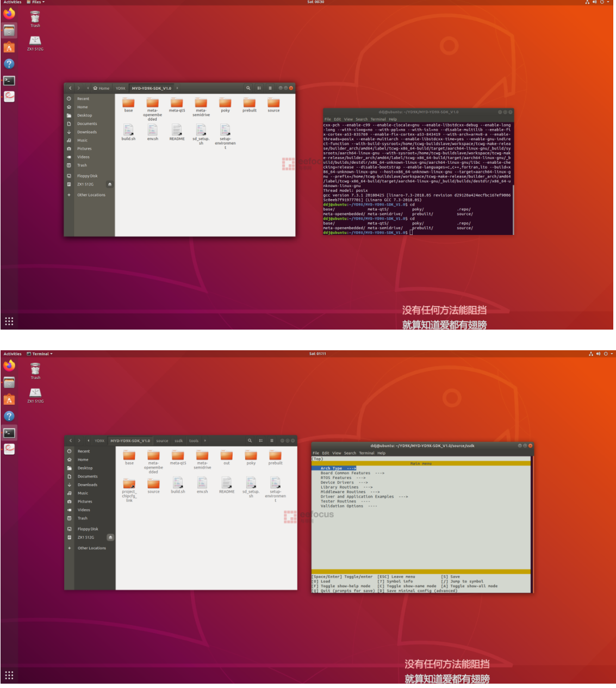Viewport: 616px width, 688px height.
Task: Enter the Arch Type submenu in menuconfig
Action: coord(338,468)
